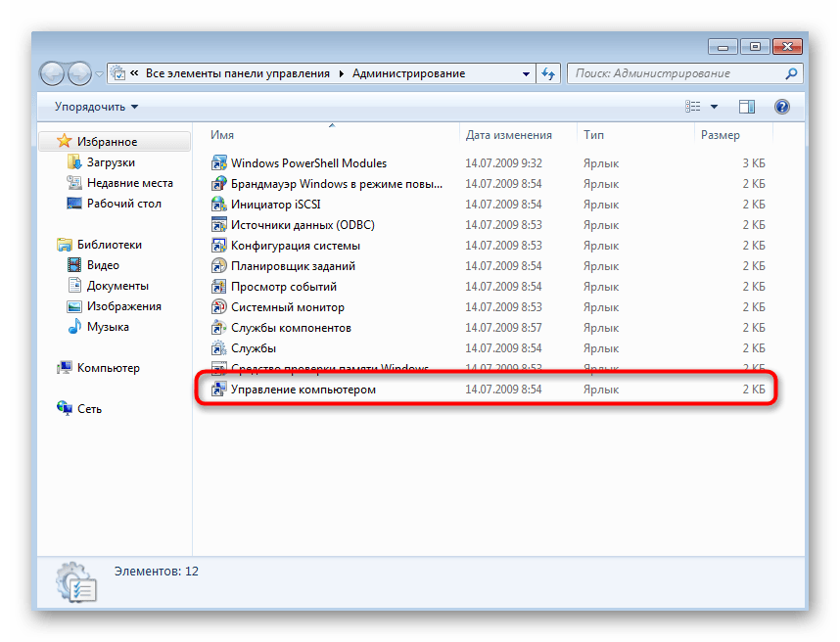
Task: Expand the view options dropdown arrow
Action: (714, 107)
